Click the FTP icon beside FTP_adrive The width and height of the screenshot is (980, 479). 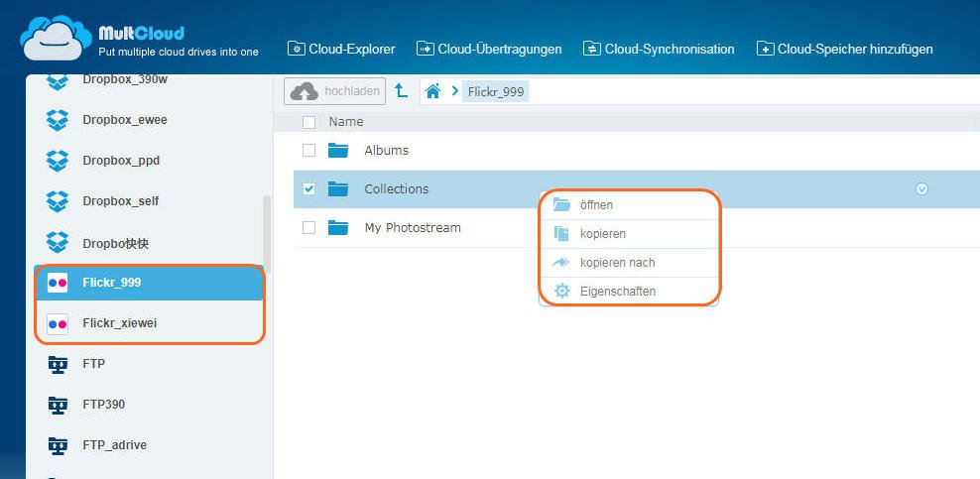(58, 445)
